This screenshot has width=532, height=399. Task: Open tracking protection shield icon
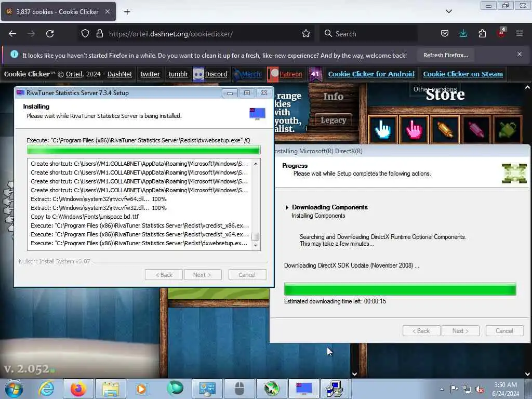click(x=85, y=34)
